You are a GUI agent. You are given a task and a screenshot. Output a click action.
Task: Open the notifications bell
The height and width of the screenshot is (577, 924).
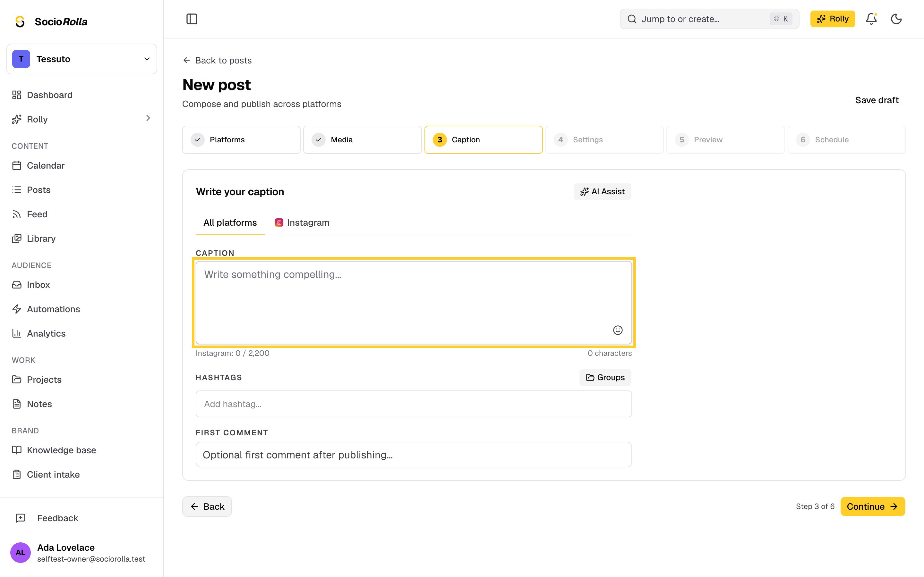click(x=871, y=19)
